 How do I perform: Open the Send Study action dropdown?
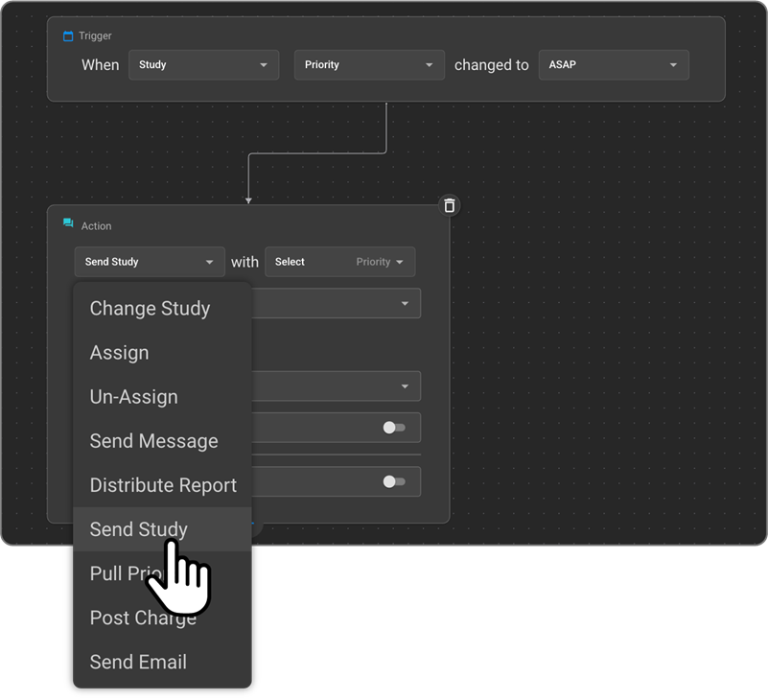pyautogui.click(x=149, y=262)
